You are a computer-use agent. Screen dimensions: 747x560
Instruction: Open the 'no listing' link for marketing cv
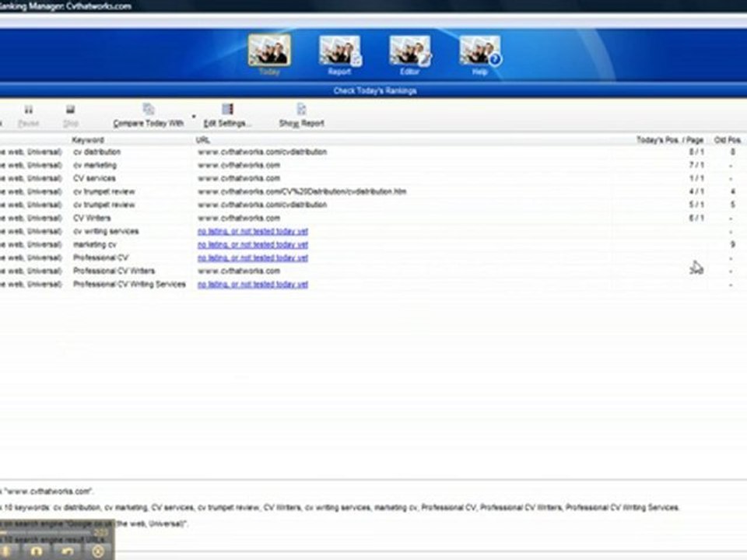click(253, 245)
